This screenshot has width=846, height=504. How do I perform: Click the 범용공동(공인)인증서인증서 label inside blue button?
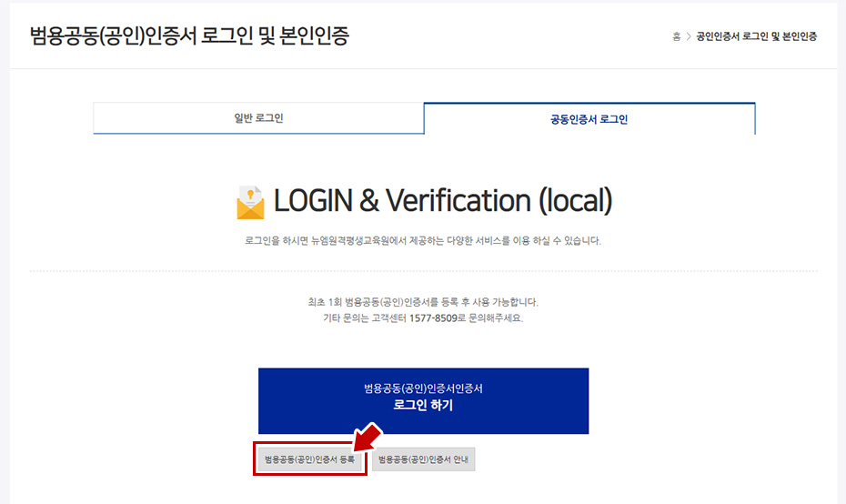(423, 388)
